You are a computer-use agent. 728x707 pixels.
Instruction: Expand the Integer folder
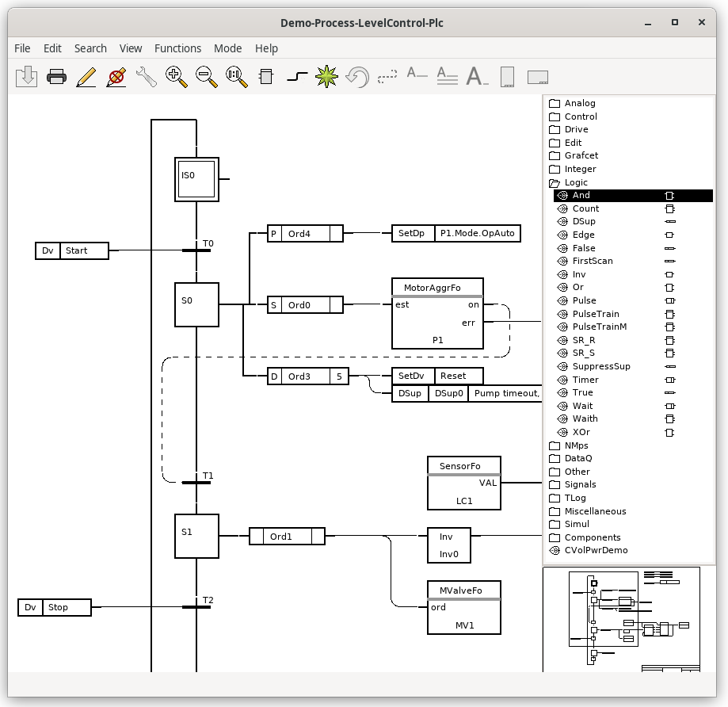[x=555, y=169]
